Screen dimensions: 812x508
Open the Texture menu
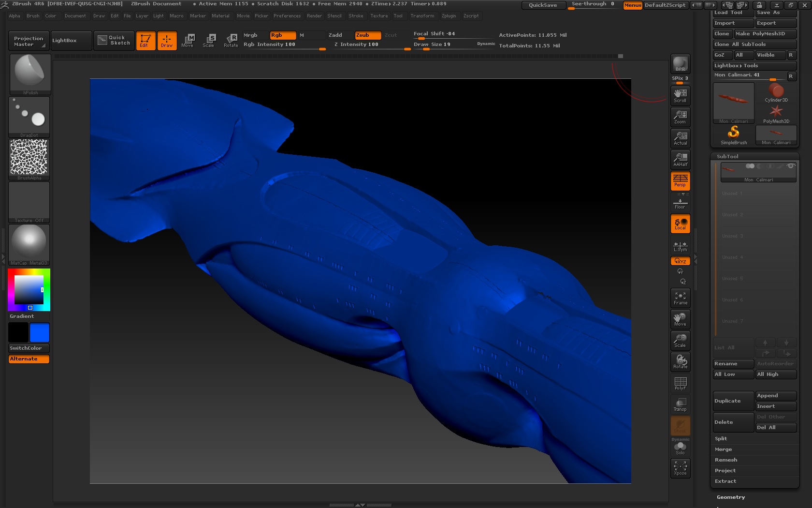(379, 16)
